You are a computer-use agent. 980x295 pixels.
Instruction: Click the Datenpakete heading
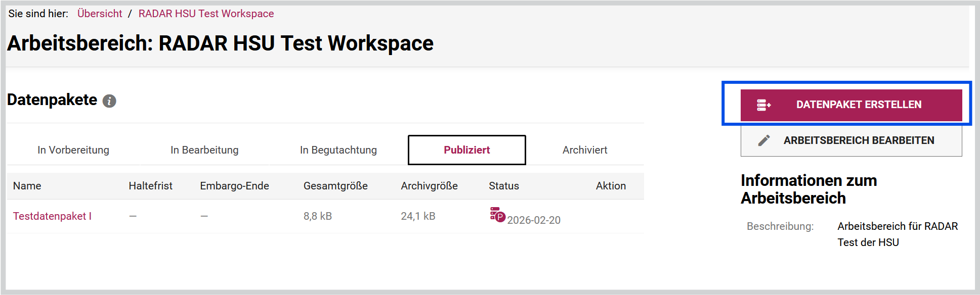52,100
